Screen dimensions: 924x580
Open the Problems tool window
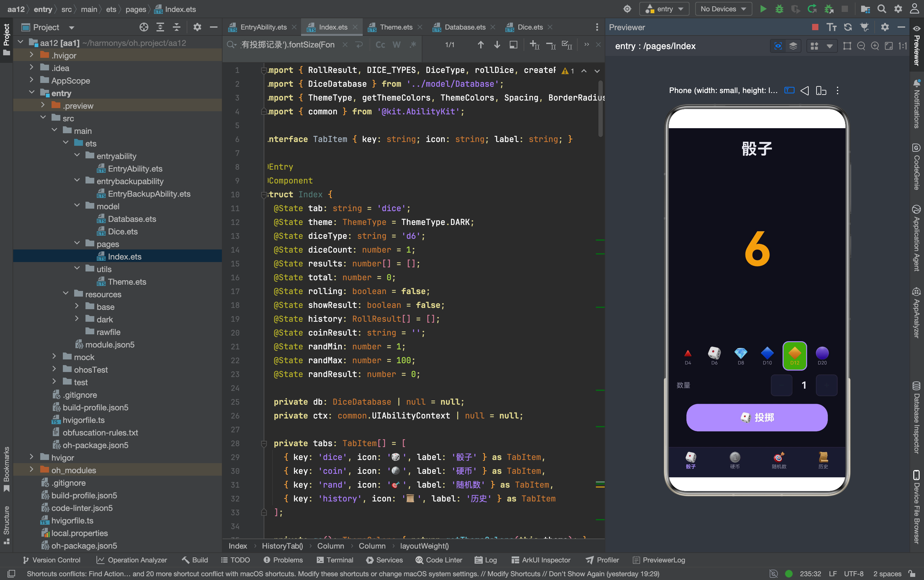283,560
